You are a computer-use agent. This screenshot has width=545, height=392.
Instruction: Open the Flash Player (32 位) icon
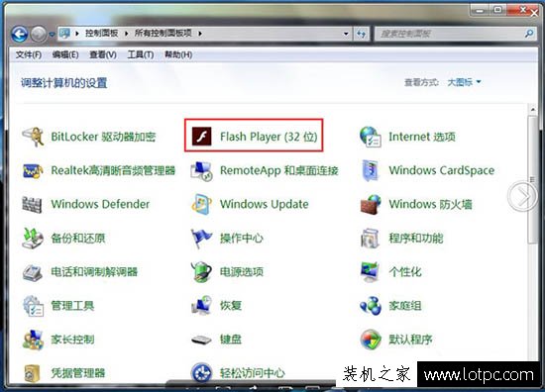pyautogui.click(x=201, y=137)
